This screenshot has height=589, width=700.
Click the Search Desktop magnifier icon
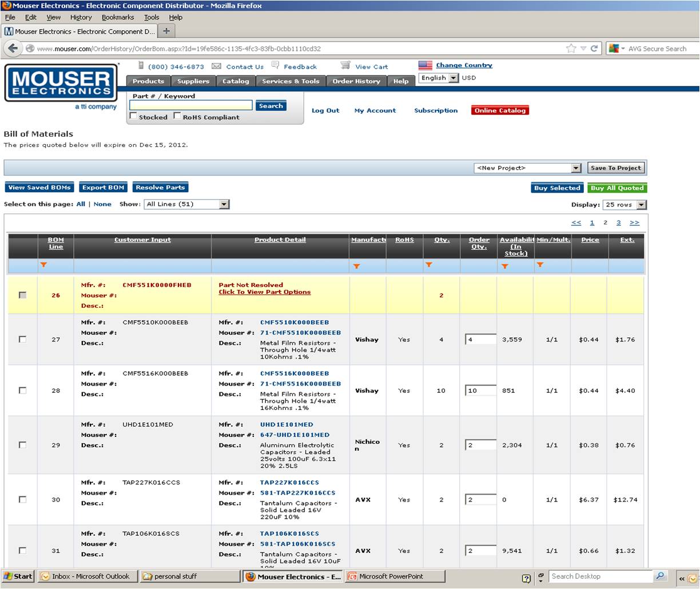click(x=660, y=576)
